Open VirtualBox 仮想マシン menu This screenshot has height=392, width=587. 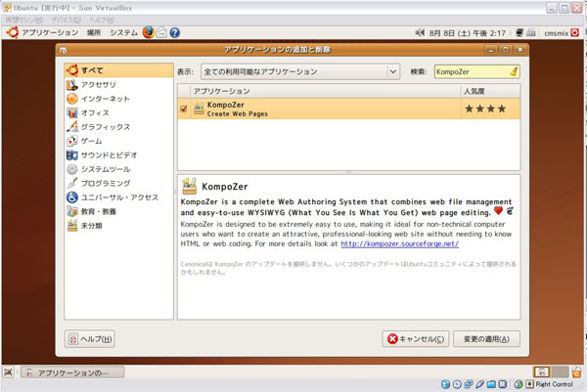click(x=23, y=20)
